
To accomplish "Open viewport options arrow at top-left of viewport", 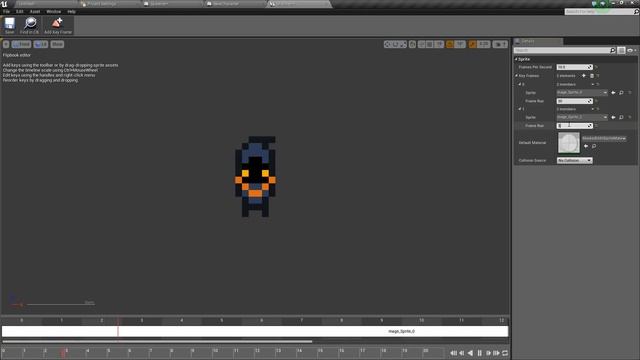I will pos(6,44).
